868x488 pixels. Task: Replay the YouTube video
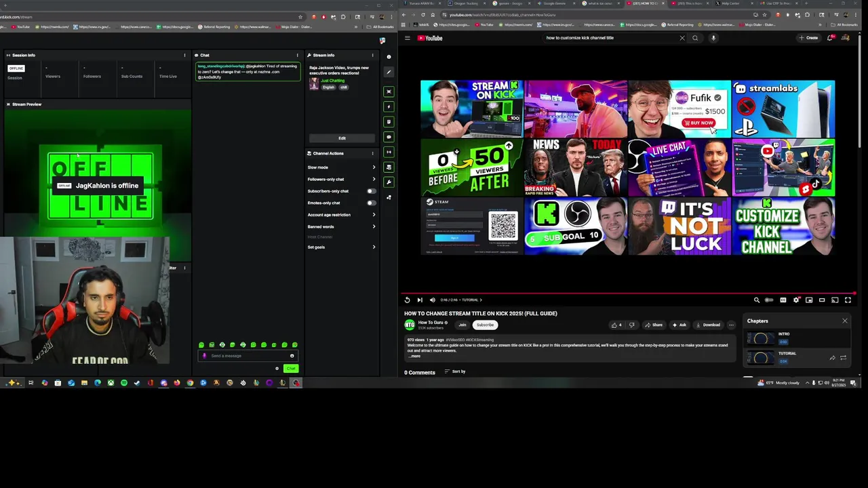click(x=407, y=300)
